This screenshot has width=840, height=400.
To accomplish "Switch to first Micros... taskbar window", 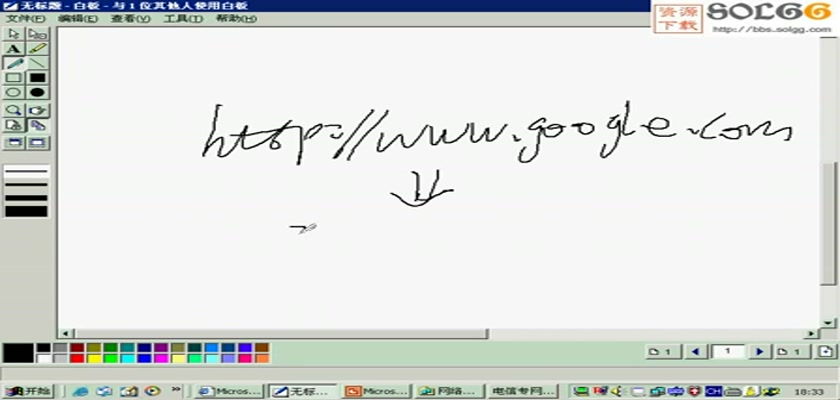I will (x=230, y=391).
